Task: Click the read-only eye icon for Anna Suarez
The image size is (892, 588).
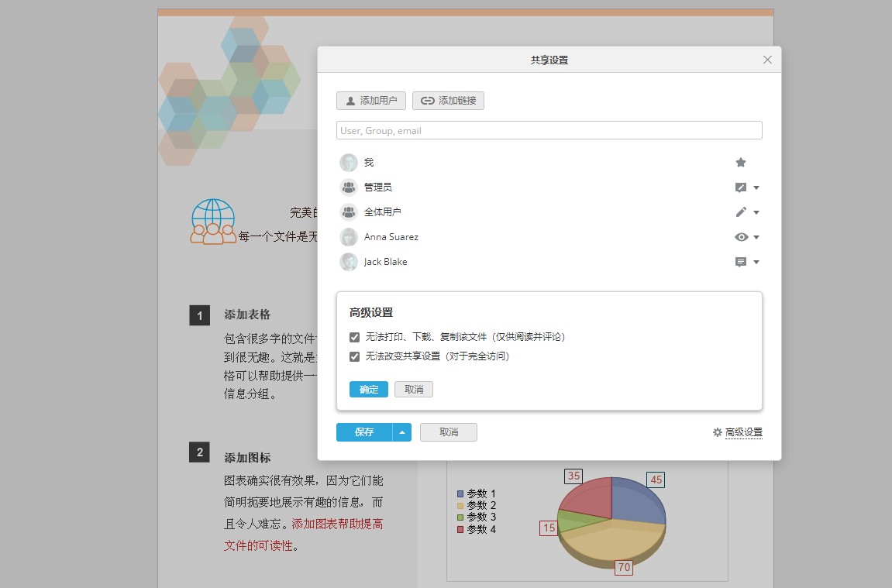Action: click(740, 236)
